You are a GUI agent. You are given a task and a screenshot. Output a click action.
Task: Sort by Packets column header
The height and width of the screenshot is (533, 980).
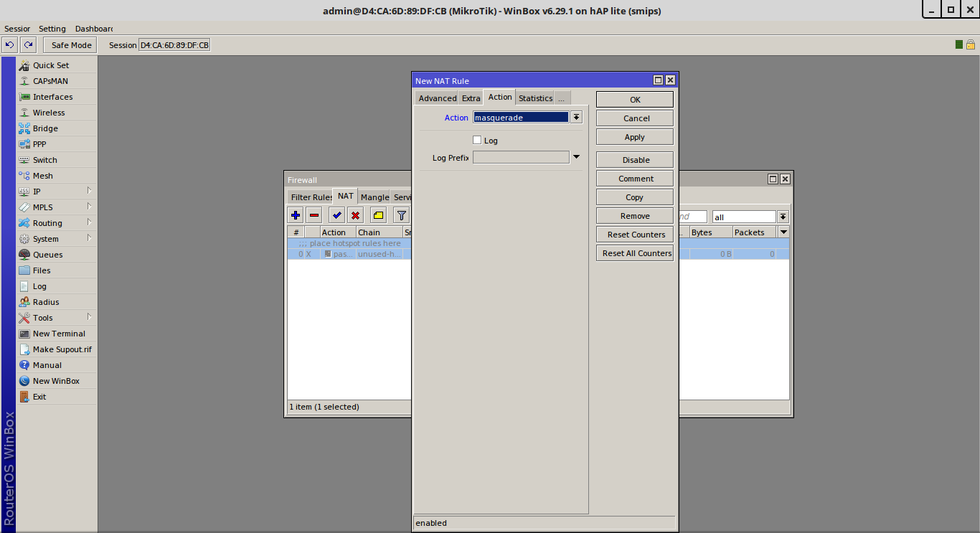tap(754, 232)
